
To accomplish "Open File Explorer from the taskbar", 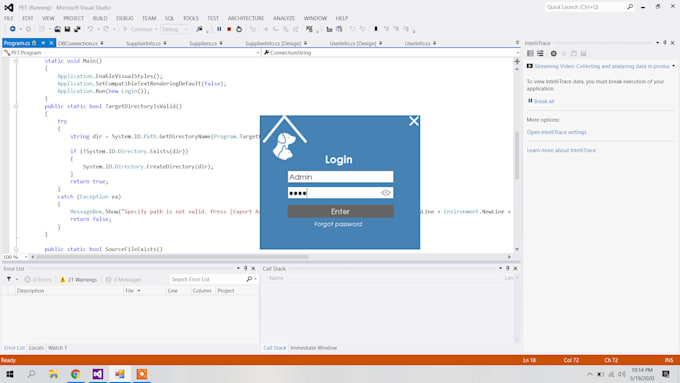I will pyautogui.click(x=53, y=374).
